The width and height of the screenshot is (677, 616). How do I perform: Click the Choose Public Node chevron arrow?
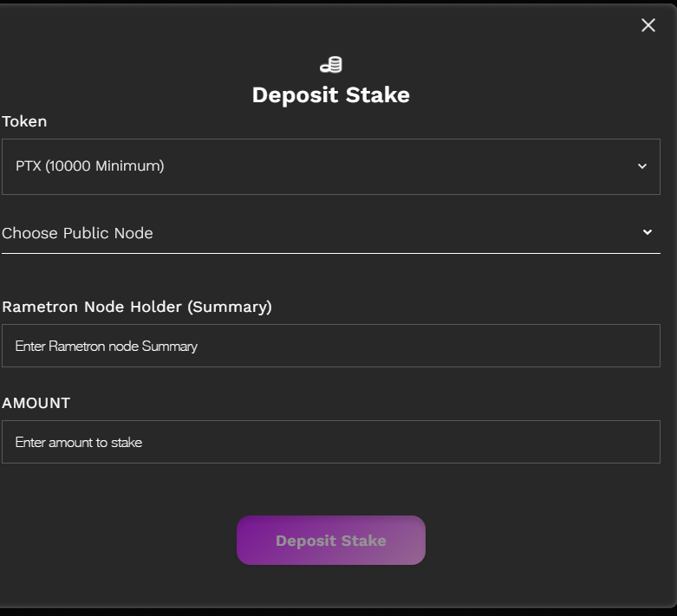pyautogui.click(x=648, y=232)
